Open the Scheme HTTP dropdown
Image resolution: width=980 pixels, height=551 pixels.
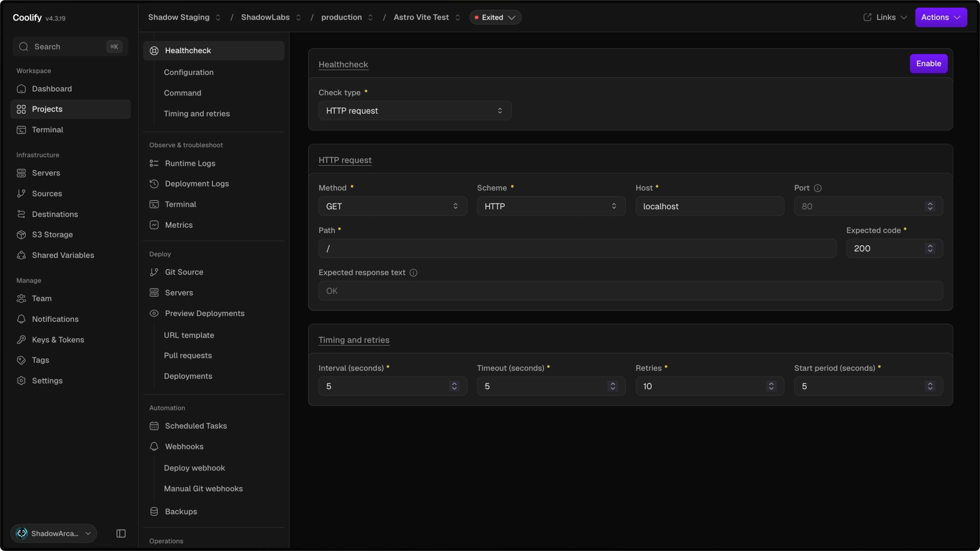point(551,206)
